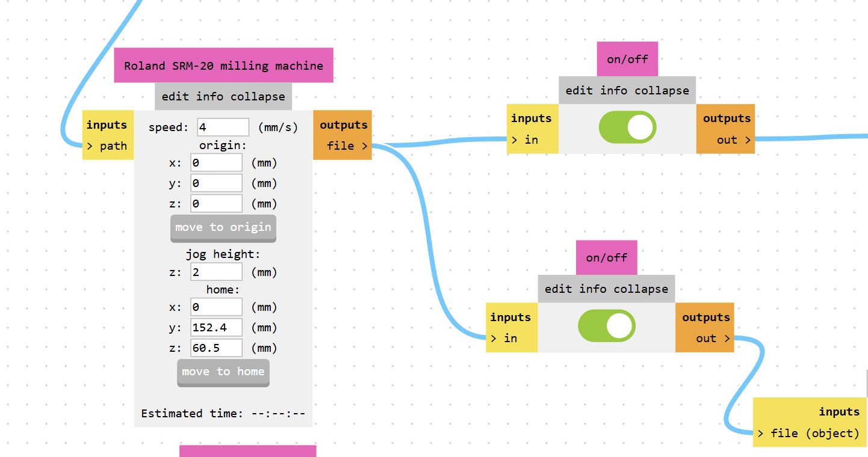This screenshot has width=868, height=457.
Task: Select the upper on/off module title
Action: tap(628, 59)
